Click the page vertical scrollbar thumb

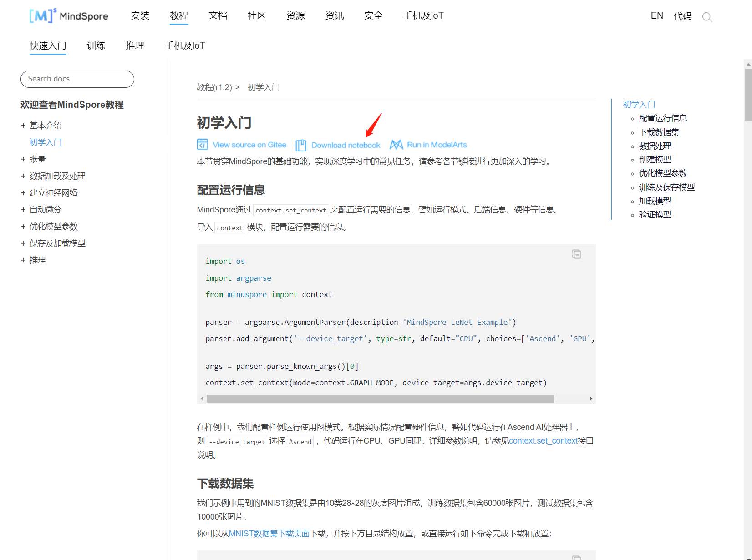coord(748,95)
